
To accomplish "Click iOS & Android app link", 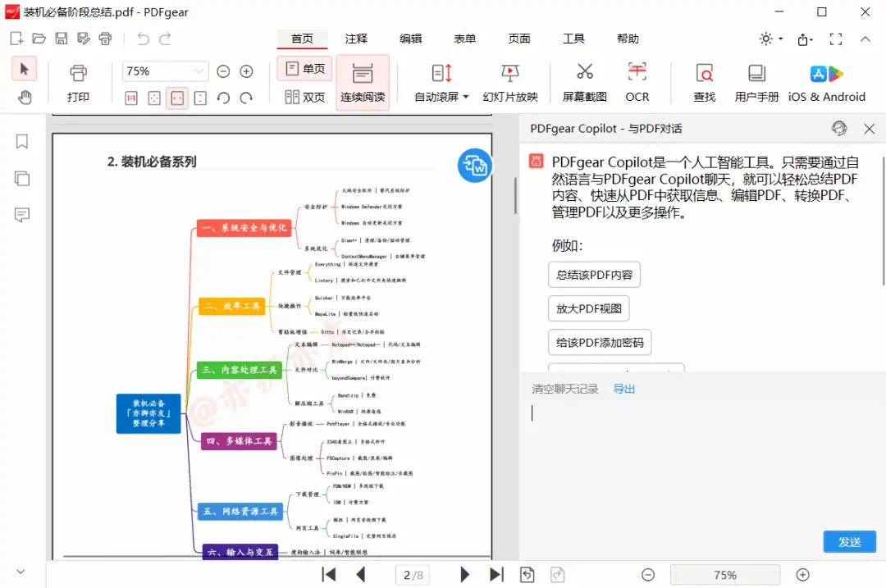I will pos(827,83).
